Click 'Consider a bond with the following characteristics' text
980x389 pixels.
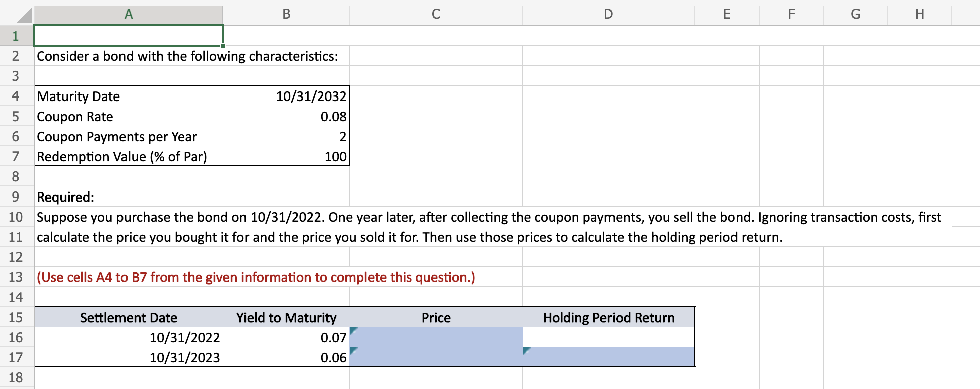tap(187, 56)
